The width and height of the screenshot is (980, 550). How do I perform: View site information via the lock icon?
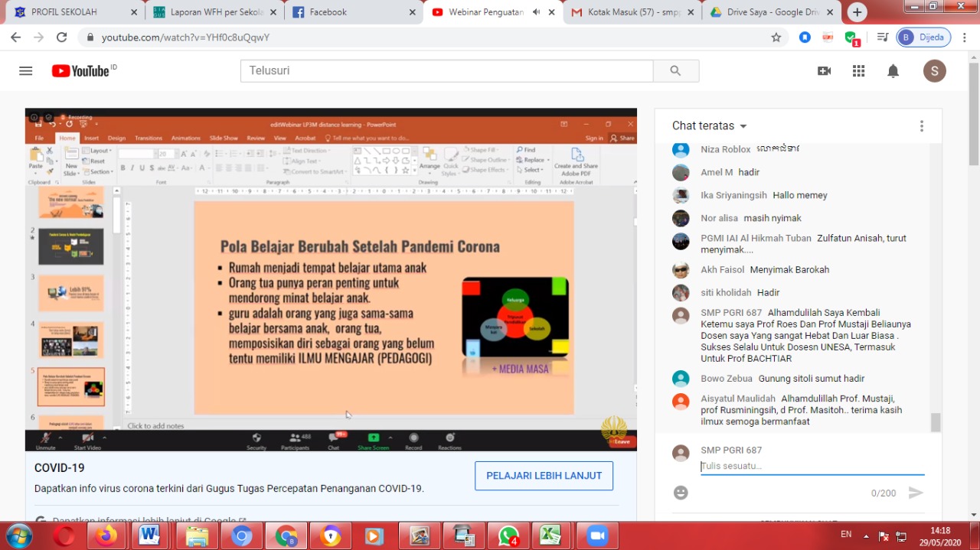point(90,37)
